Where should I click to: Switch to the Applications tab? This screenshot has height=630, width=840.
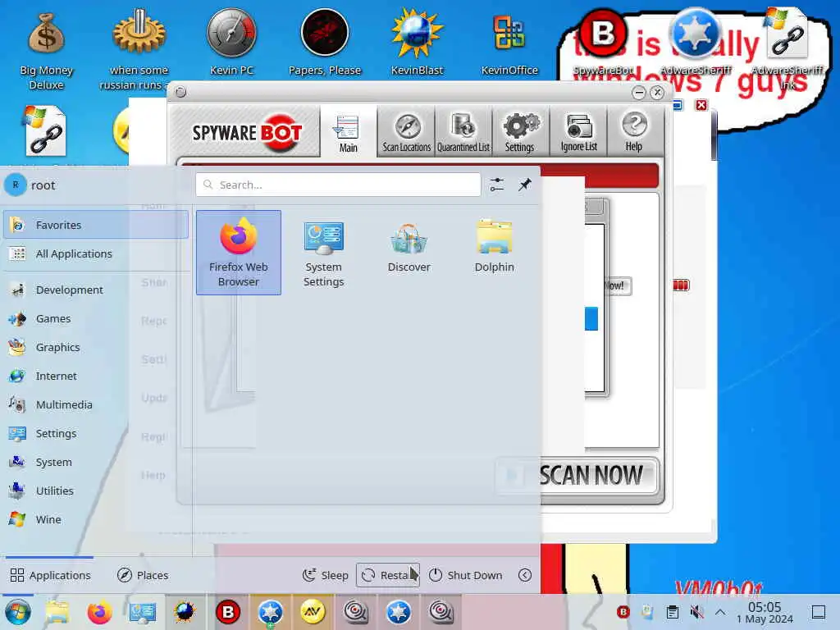click(x=50, y=575)
